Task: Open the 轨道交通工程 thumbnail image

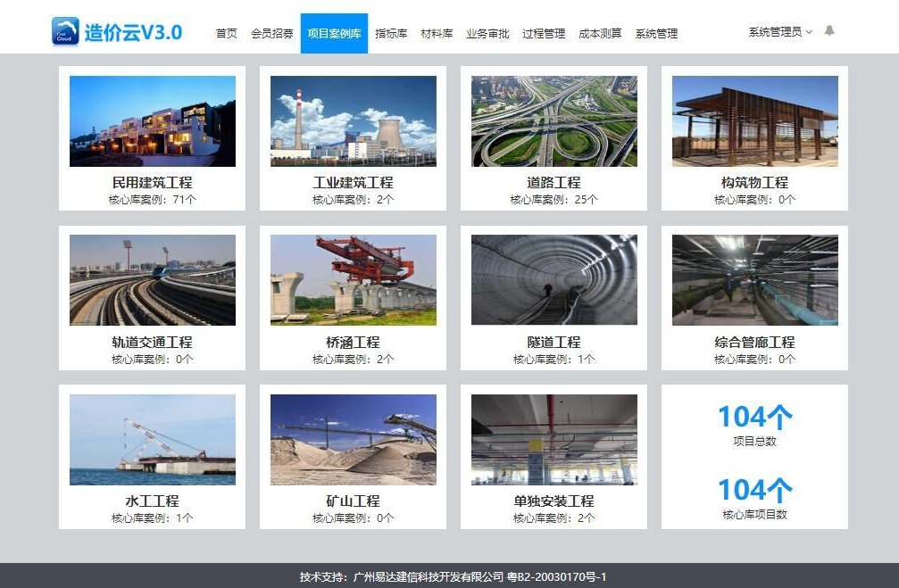Action: tap(153, 279)
